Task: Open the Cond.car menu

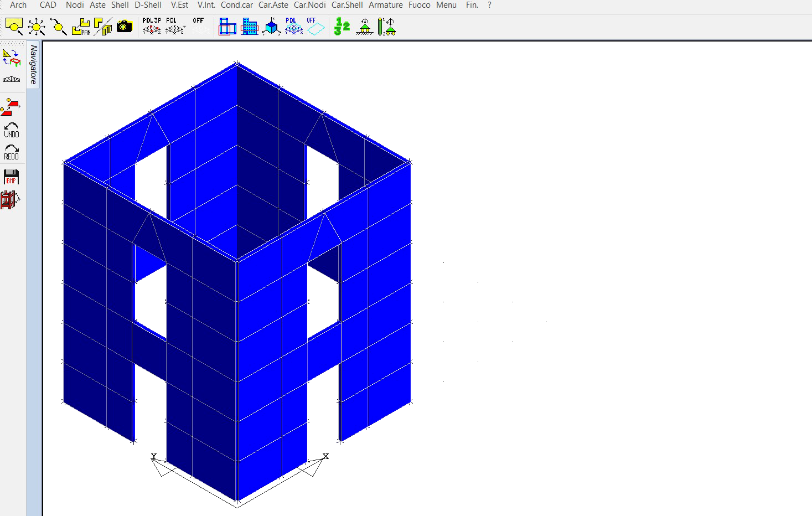Action: (x=237, y=5)
